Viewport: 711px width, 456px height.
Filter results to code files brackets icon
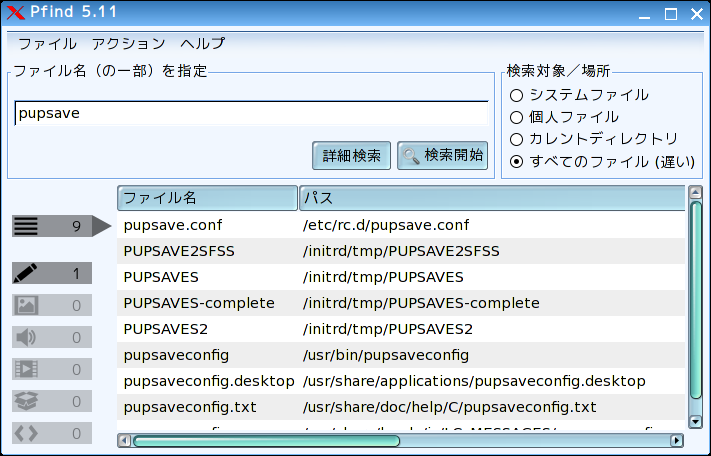pyautogui.click(x=52, y=433)
